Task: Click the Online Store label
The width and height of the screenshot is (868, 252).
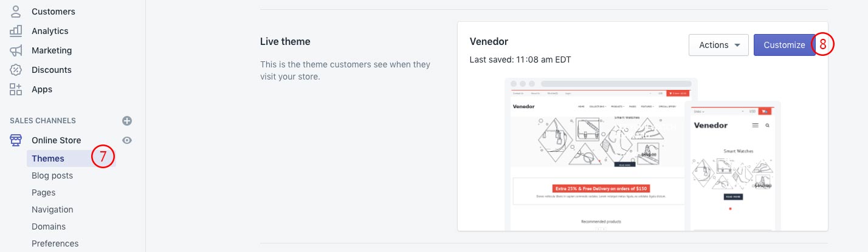Action: 57,140
